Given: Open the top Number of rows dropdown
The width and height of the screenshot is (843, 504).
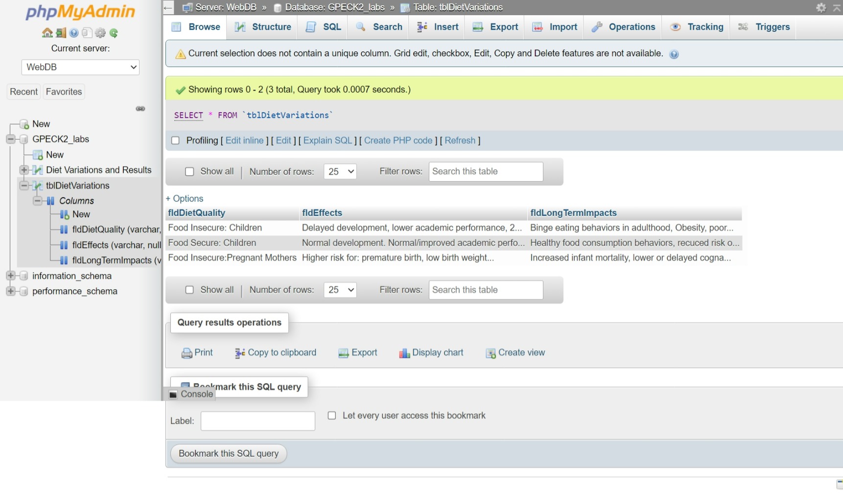Looking at the screenshot, I should (340, 172).
